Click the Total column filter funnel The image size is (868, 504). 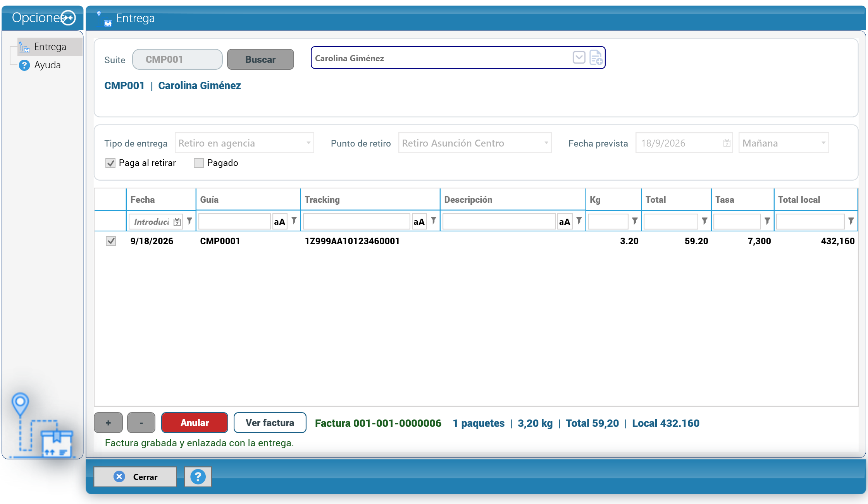pos(704,221)
